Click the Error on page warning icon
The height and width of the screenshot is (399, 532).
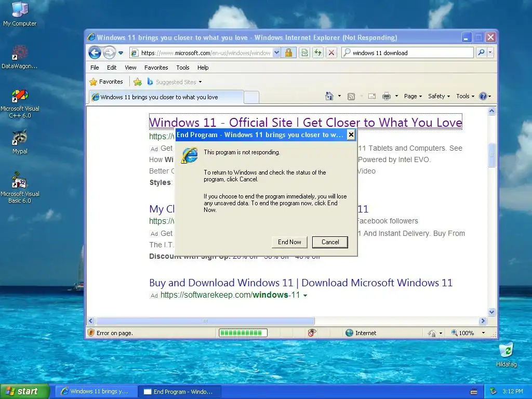click(91, 333)
